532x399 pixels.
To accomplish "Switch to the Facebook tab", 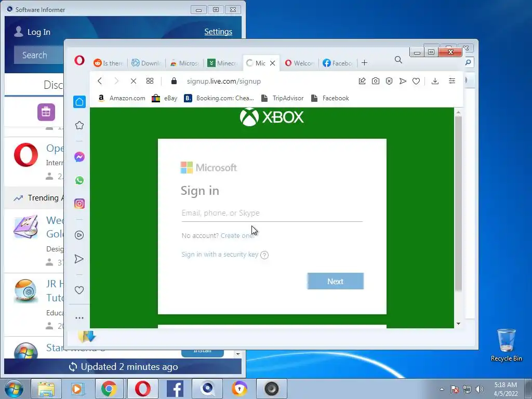I will [337, 63].
